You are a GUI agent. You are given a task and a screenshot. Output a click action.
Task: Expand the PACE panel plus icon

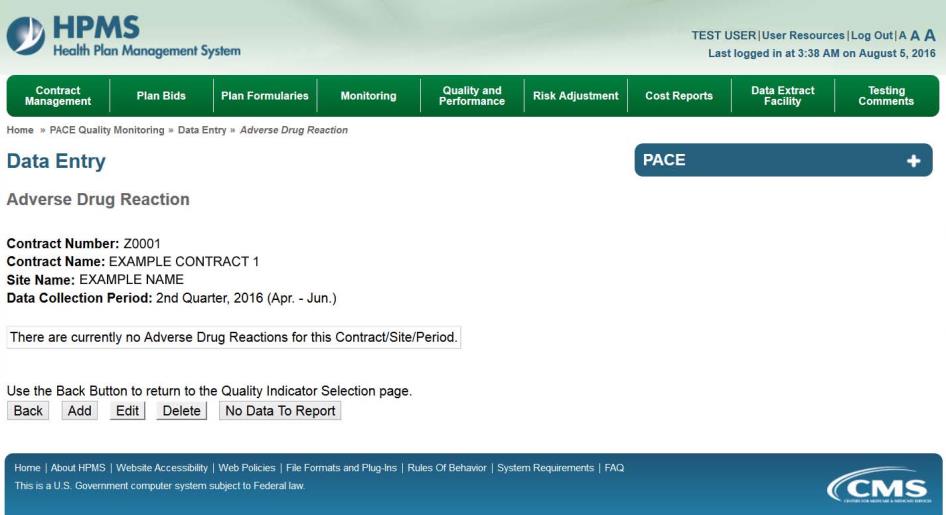[913, 160]
